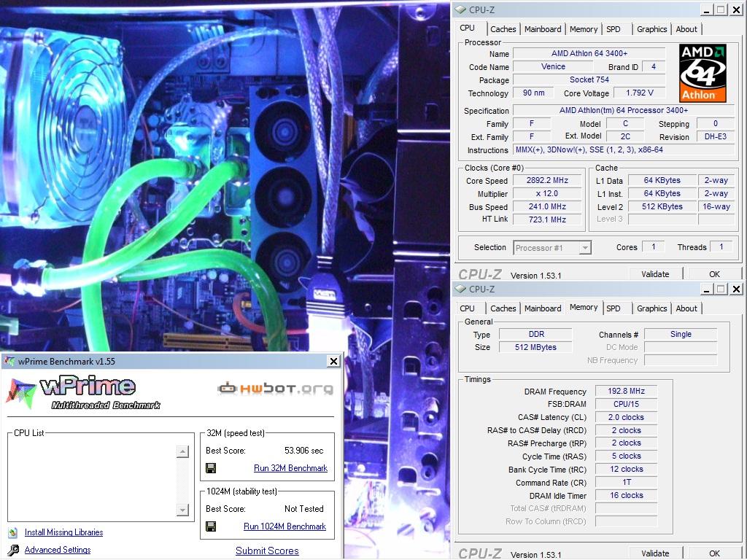Minimize the bottom CPU-Z window
The image size is (747, 560).
[x=706, y=289]
